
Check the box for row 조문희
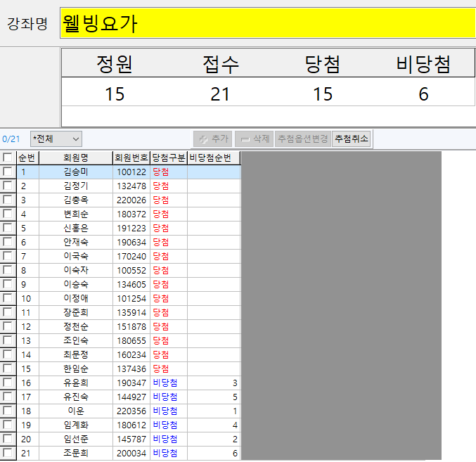pyautogui.click(x=7, y=453)
